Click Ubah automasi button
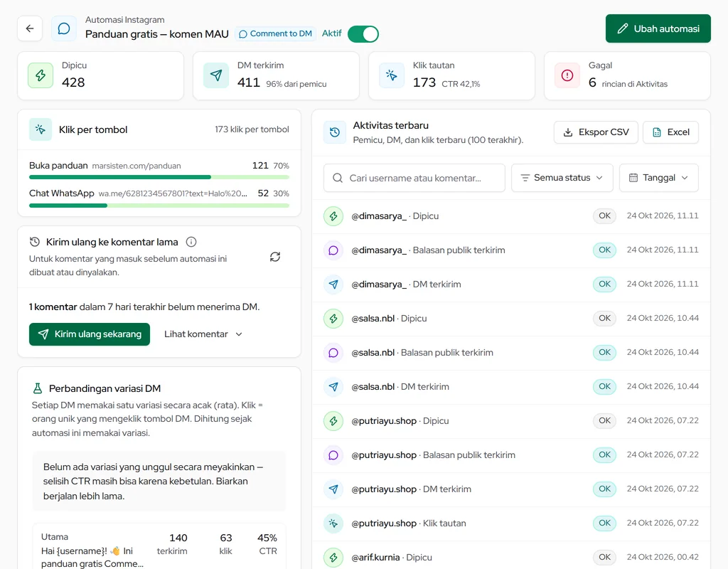The image size is (728, 569). click(x=658, y=28)
